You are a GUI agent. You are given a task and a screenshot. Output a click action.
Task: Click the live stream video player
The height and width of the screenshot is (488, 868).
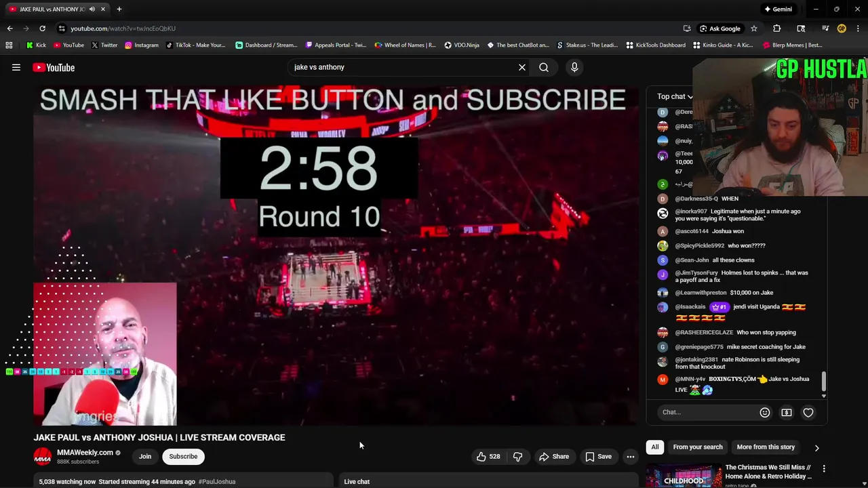[336, 256]
